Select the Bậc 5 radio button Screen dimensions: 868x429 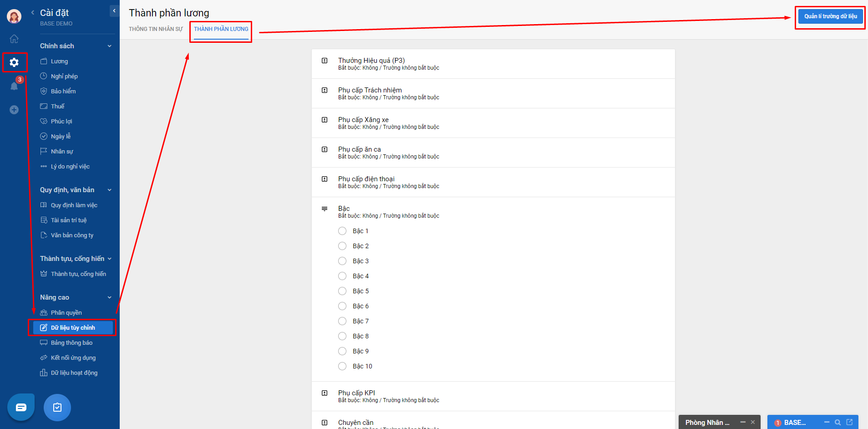click(342, 291)
